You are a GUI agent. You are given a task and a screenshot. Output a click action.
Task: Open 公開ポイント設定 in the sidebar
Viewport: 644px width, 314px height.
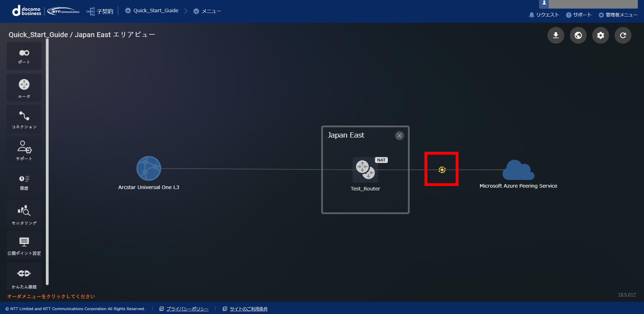click(24, 245)
